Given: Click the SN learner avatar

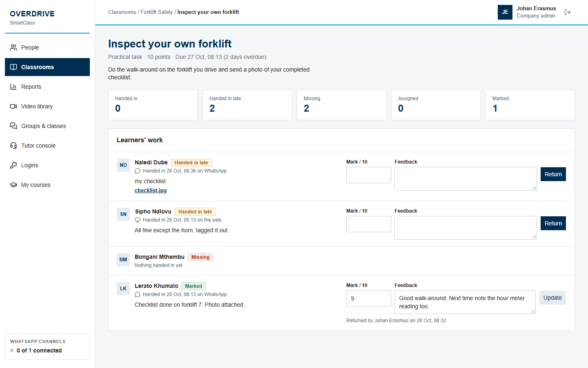Looking at the screenshot, I should 123,214.
